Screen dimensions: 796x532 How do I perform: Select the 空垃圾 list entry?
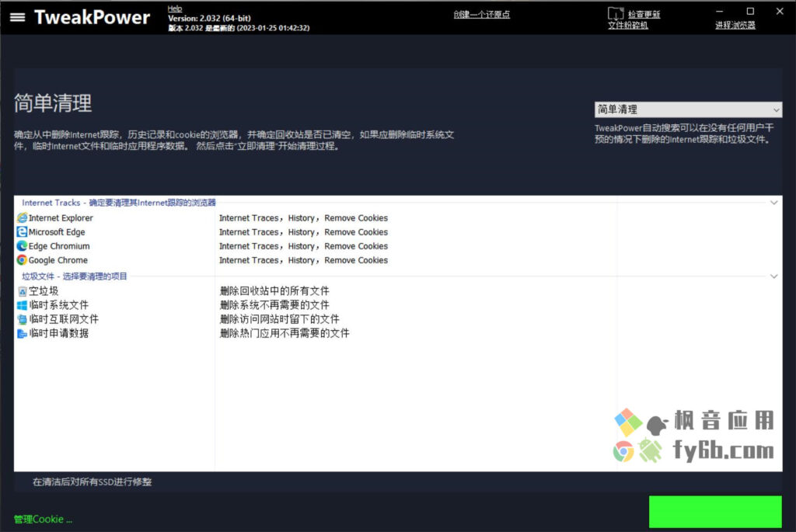44,291
